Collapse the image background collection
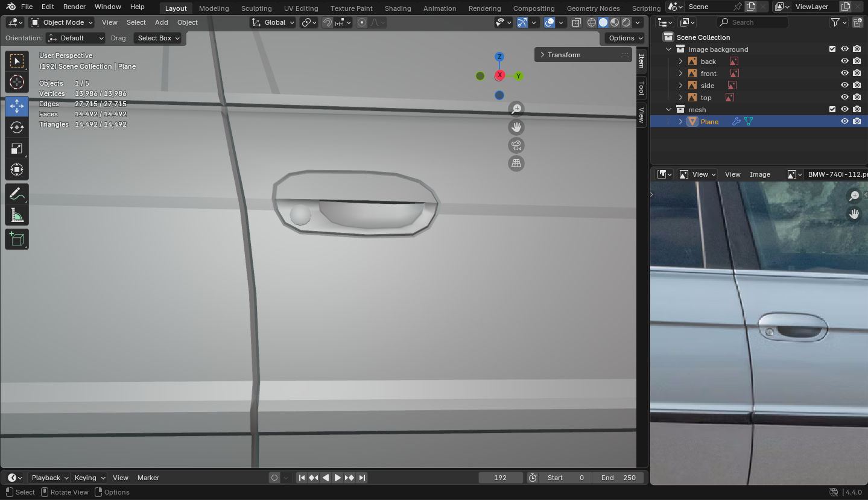Viewport: 868px width, 500px height. (x=668, y=49)
